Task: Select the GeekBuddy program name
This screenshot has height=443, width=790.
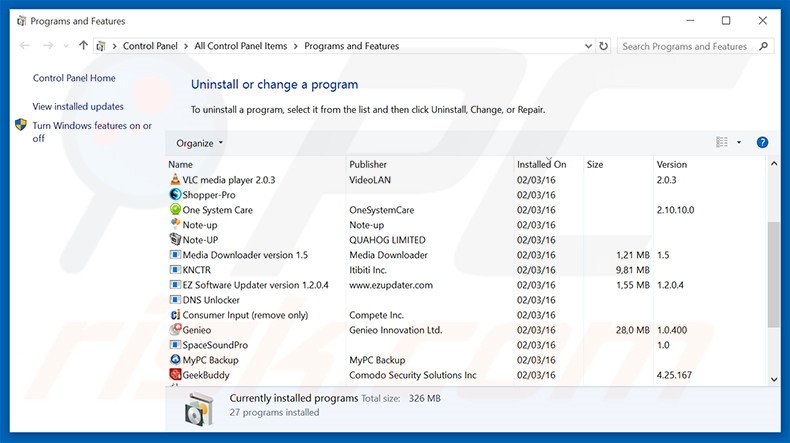Action: pos(206,375)
